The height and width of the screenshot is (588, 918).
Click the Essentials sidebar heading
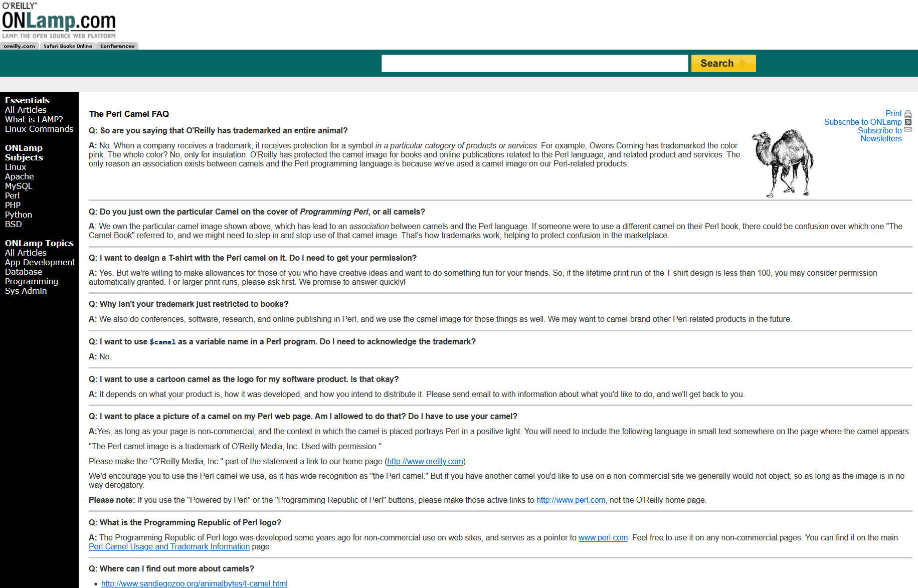coord(27,100)
